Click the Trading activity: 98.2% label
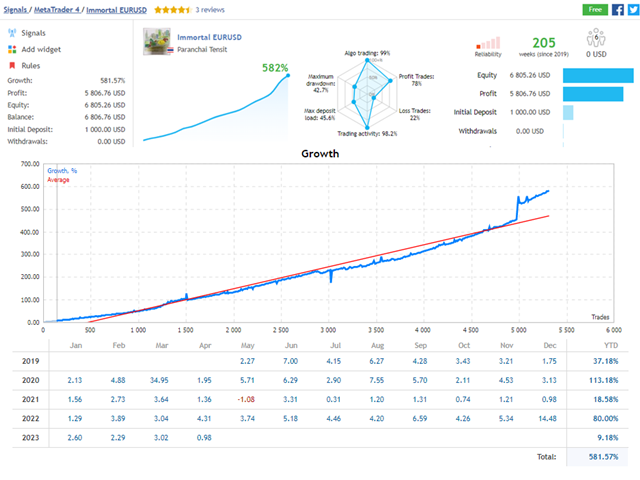This screenshot has width=640, height=480. 367,133
